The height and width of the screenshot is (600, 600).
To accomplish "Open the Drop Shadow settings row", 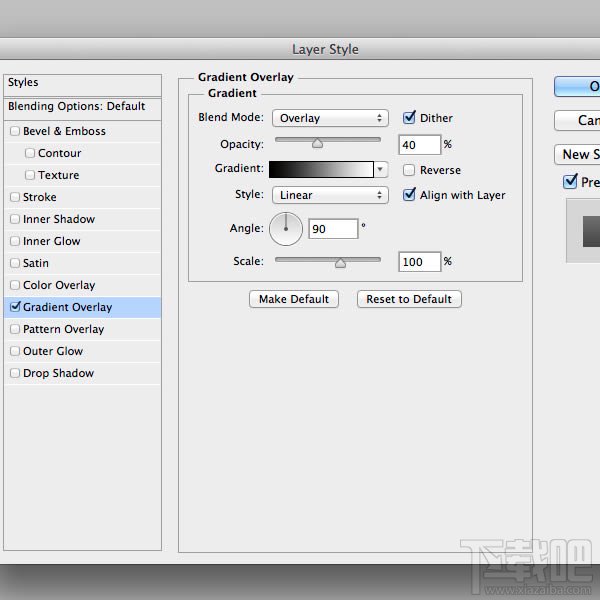I will point(83,373).
